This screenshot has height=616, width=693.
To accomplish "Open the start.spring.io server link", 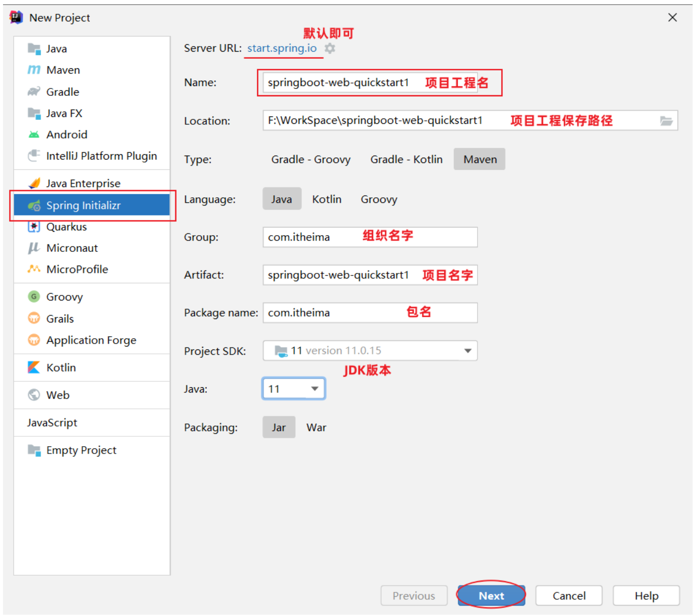I will (282, 48).
